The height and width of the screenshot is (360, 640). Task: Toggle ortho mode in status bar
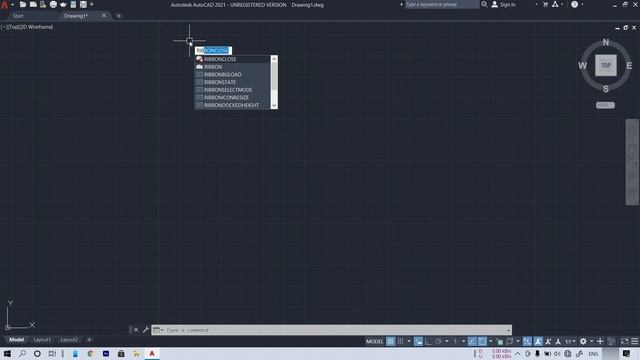tap(428, 341)
